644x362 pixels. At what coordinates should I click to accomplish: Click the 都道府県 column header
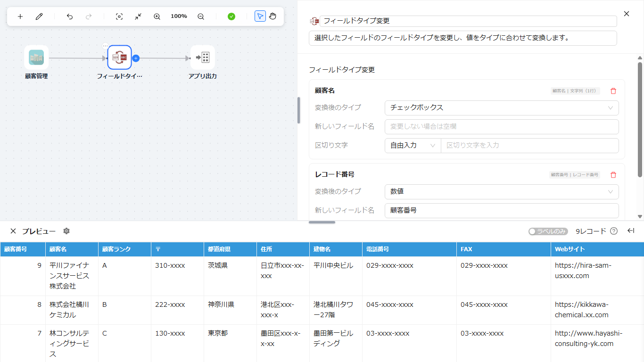[231, 249]
